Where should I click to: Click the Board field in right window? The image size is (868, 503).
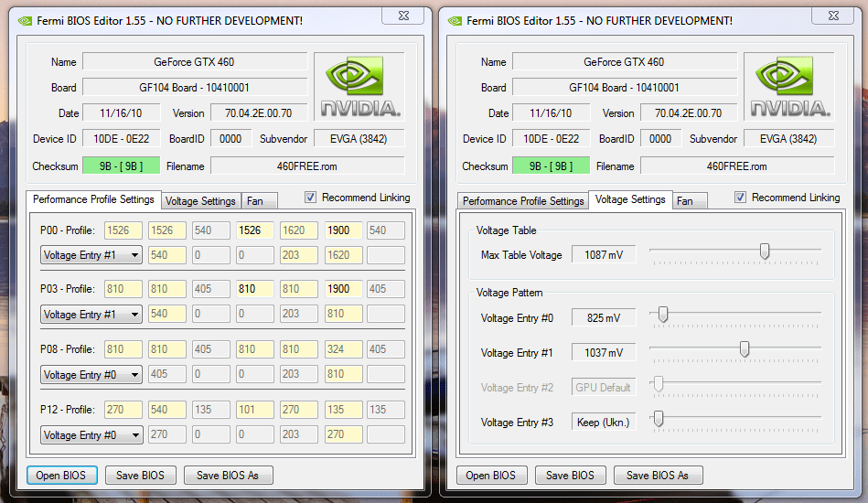click(x=625, y=88)
